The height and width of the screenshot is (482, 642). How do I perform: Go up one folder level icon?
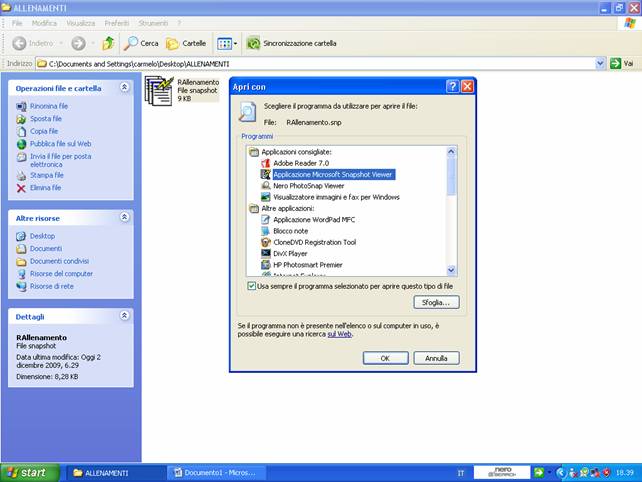coord(108,43)
